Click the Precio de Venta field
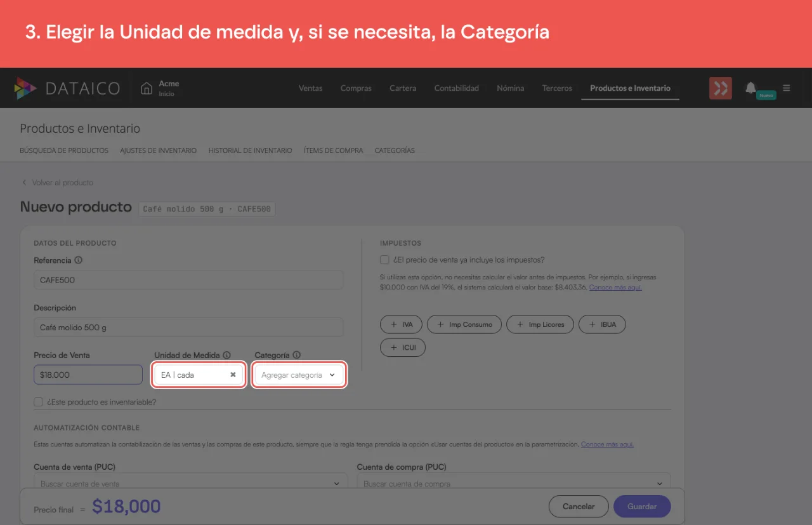The image size is (812, 525). pos(88,375)
